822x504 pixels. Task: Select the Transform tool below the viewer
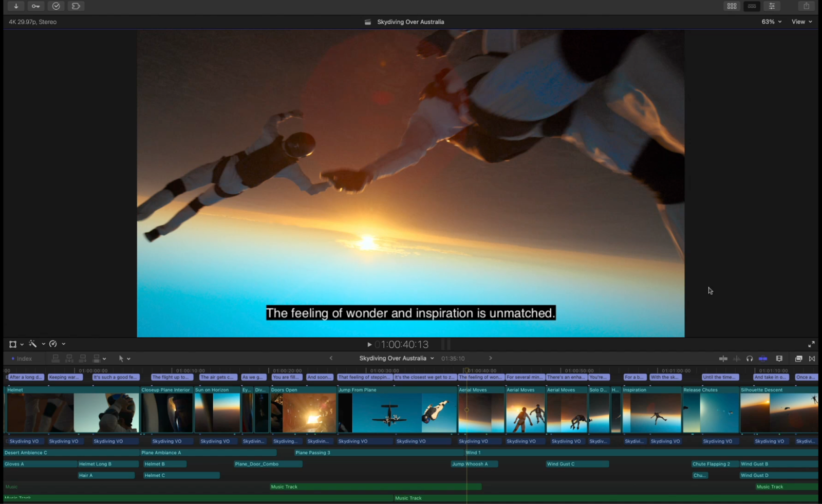(x=12, y=344)
